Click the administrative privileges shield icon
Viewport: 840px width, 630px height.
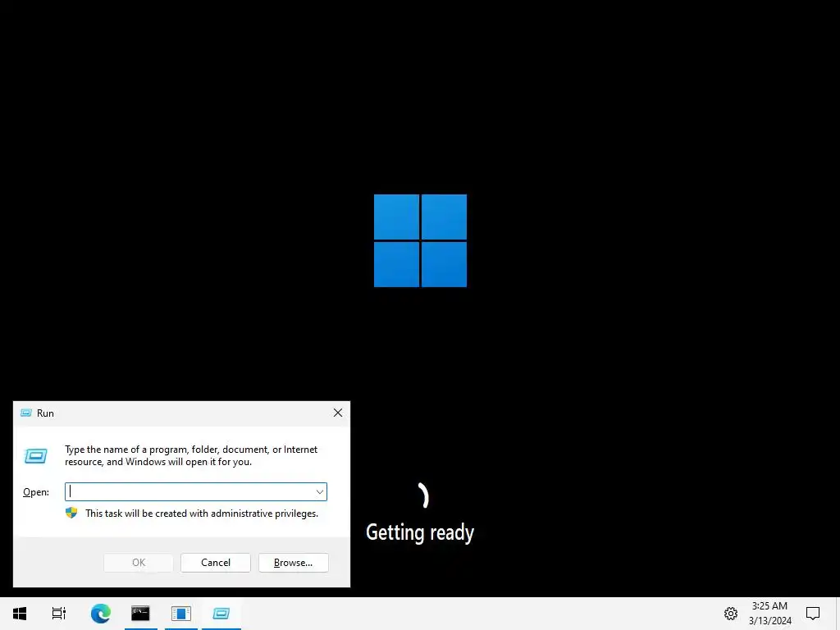coord(71,514)
